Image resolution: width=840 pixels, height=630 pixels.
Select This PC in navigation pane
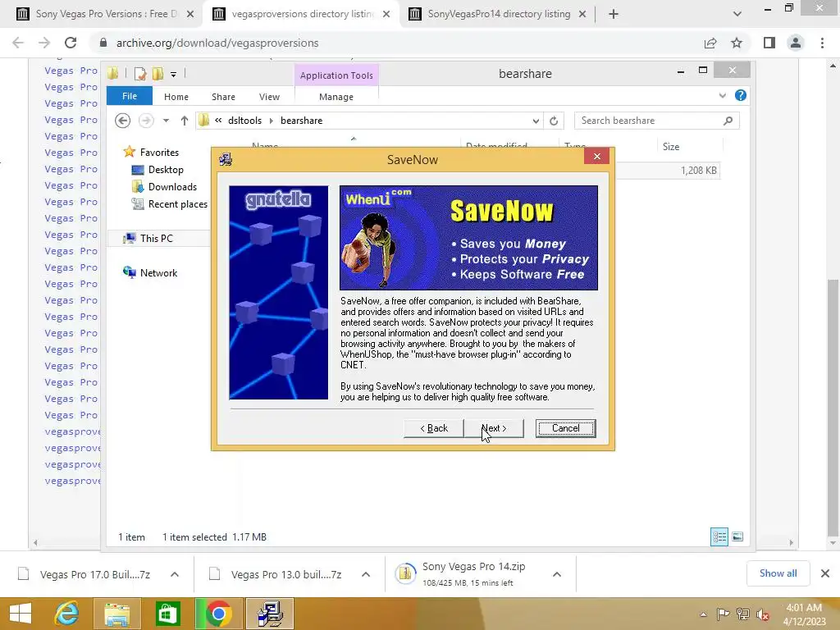(156, 238)
